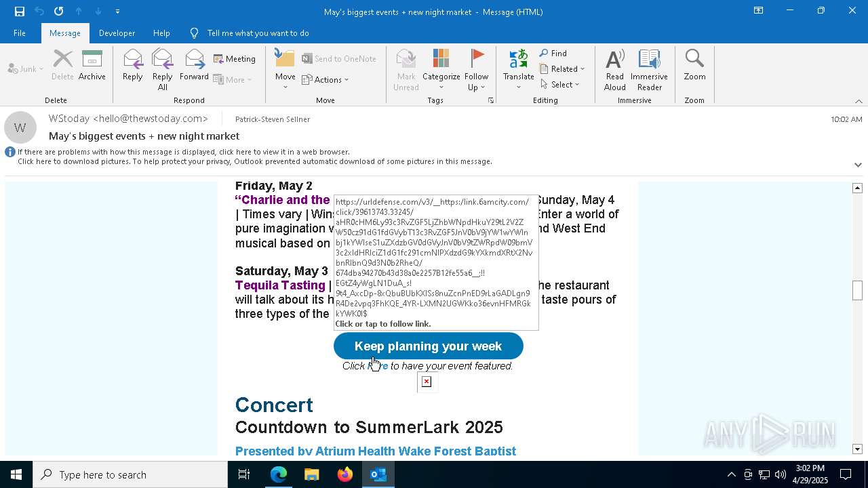Open the Move folder dropdown

click(285, 70)
